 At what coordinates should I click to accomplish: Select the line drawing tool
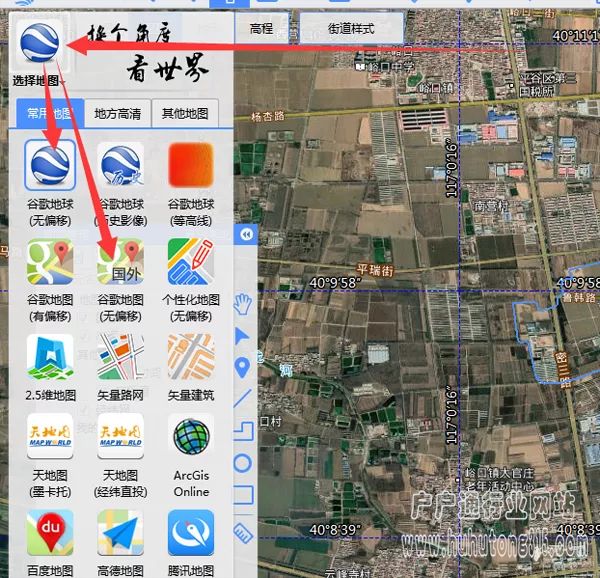[243, 398]
